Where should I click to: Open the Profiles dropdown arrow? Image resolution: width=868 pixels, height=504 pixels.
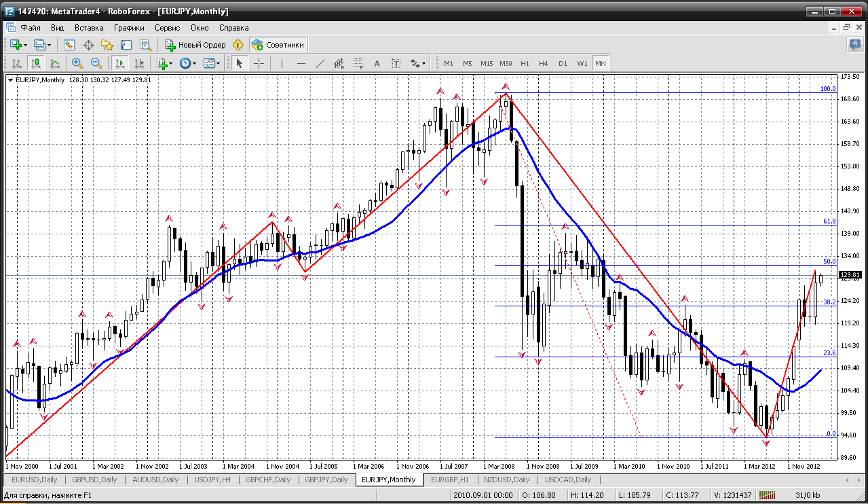50,45
